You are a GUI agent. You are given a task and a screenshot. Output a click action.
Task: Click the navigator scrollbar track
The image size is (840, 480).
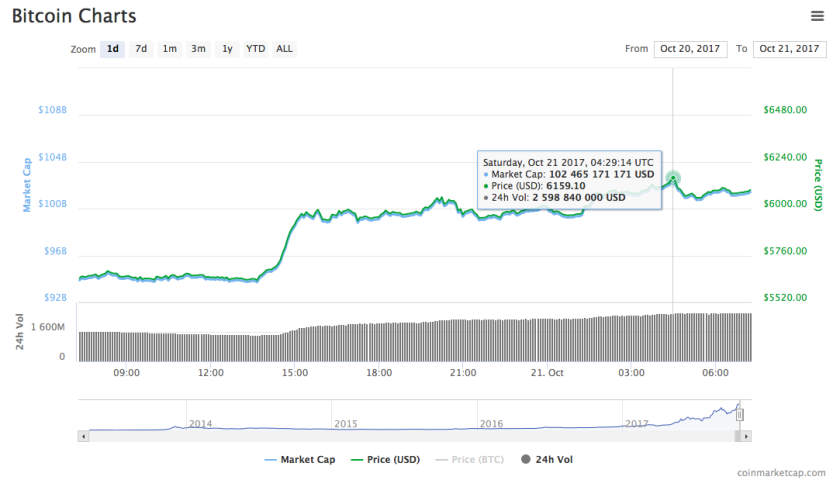tap(400, 436)
